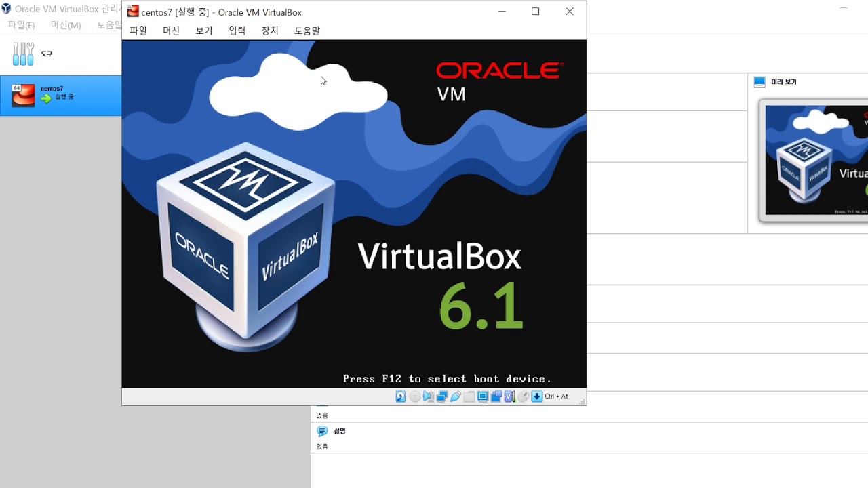Click the resize grip of the VM window
Viewport: 868px width, 488px height.
pos(581,401)
